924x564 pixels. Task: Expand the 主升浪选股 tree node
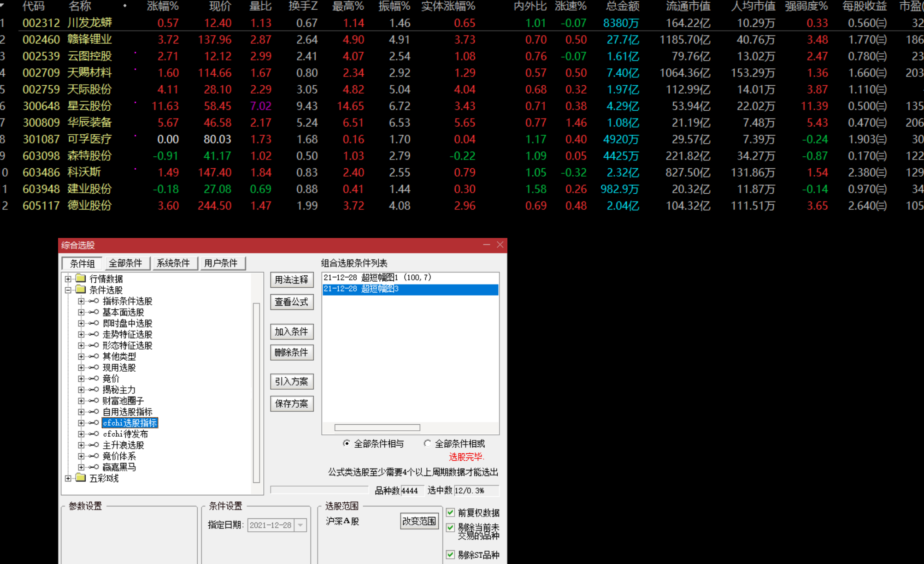click(x=81, y=445)
